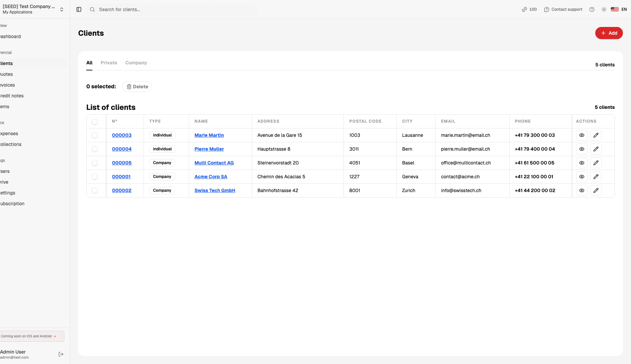Image resolution: width=631 pixels, height=364 pixels.
Task: View Acme Corp SA using the eye icon
Action: click(581, 176)
